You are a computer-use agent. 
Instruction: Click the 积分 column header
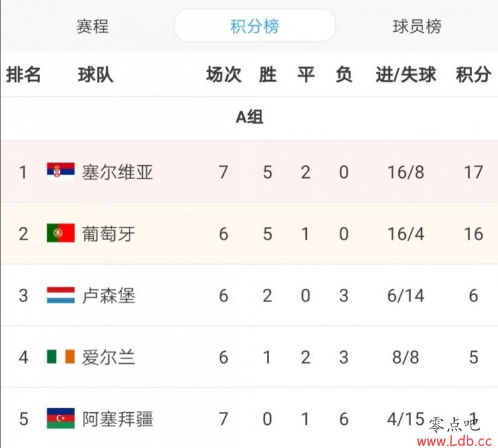(x=473, y=75)
